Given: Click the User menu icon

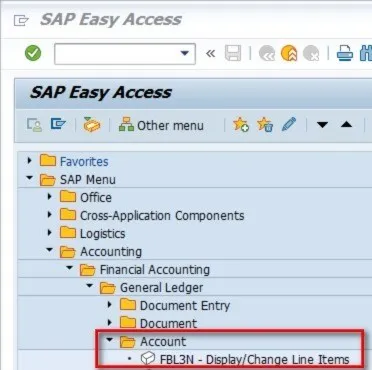Looking at the screenshot, I should tap(34, 125).
